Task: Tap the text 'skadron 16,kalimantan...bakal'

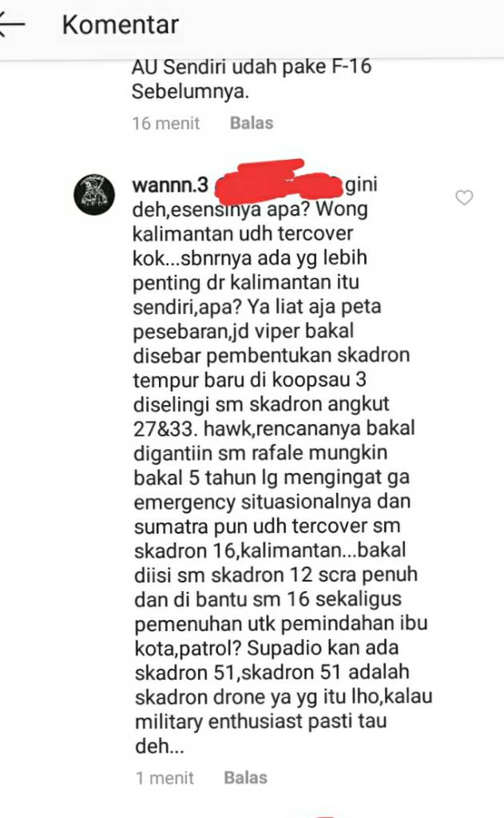Action: click(270, 550)
